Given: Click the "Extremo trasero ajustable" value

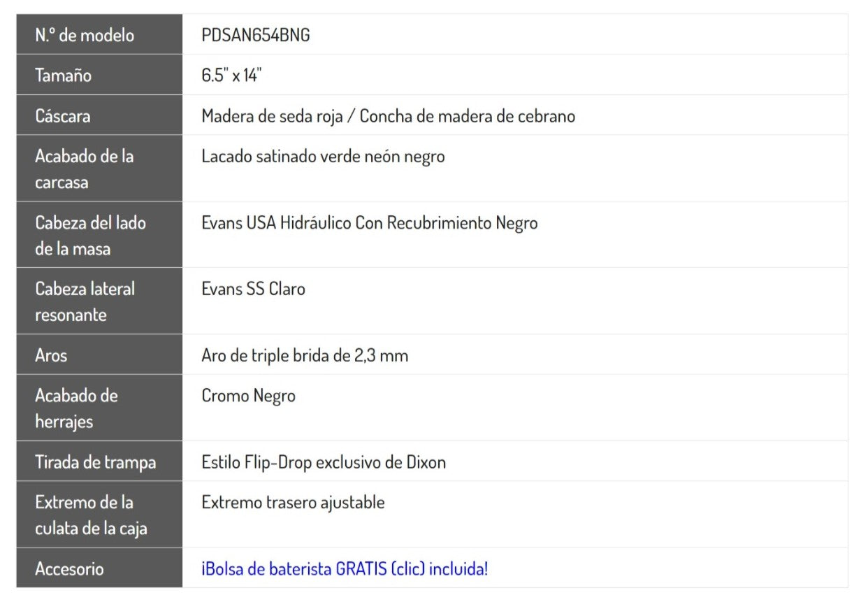Looking at the screenshot, I should (x=293, y=502).
